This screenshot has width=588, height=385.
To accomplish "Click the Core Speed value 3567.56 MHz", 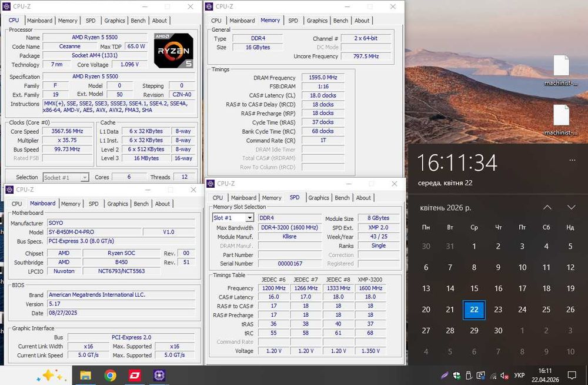I will [67, 131].
